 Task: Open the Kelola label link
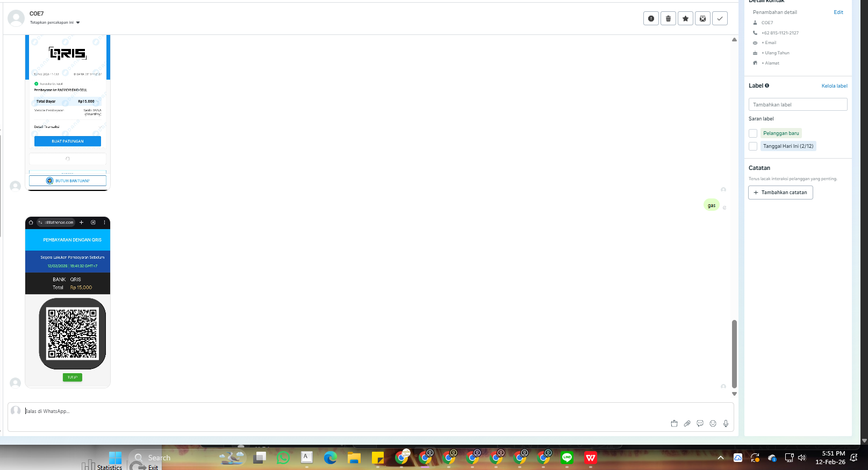(834, 86)
